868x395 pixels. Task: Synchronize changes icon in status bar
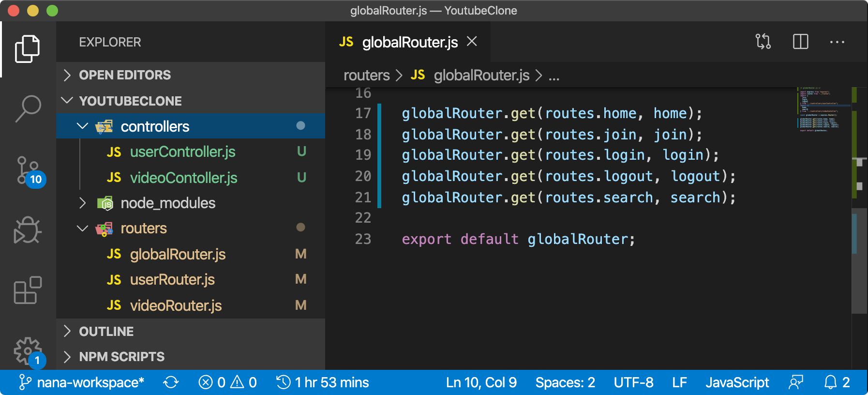(x=171, y=382)
